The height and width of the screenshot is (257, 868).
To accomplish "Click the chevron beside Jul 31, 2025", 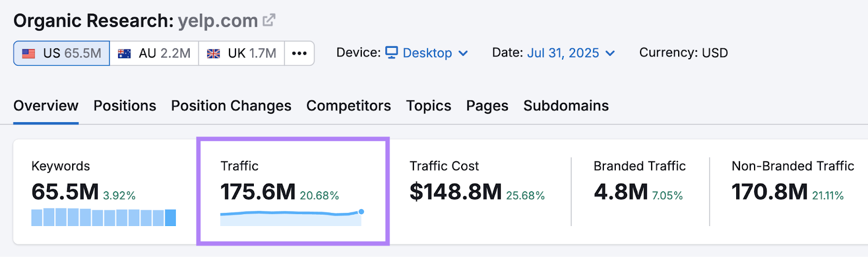I will click(x=610, y=53).
